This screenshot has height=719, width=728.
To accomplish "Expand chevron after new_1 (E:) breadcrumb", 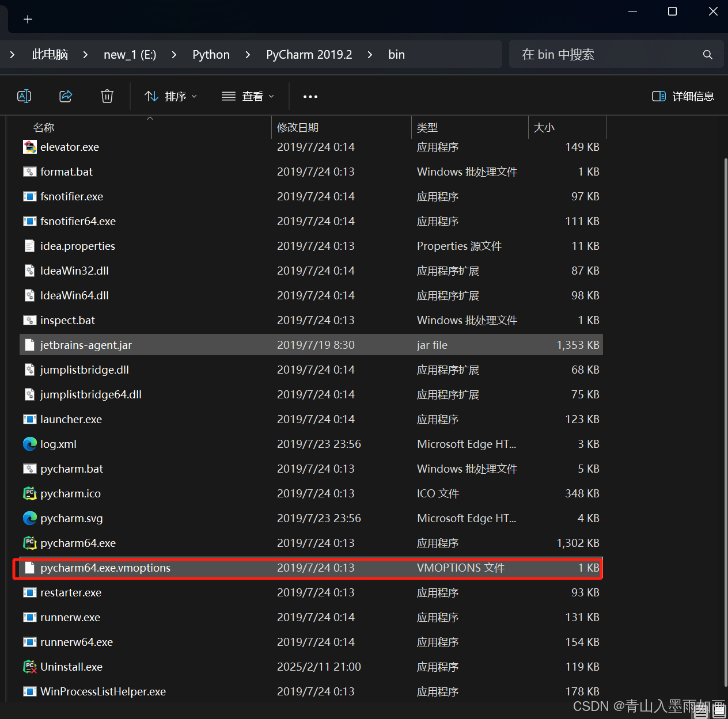I will pos(174,55).
